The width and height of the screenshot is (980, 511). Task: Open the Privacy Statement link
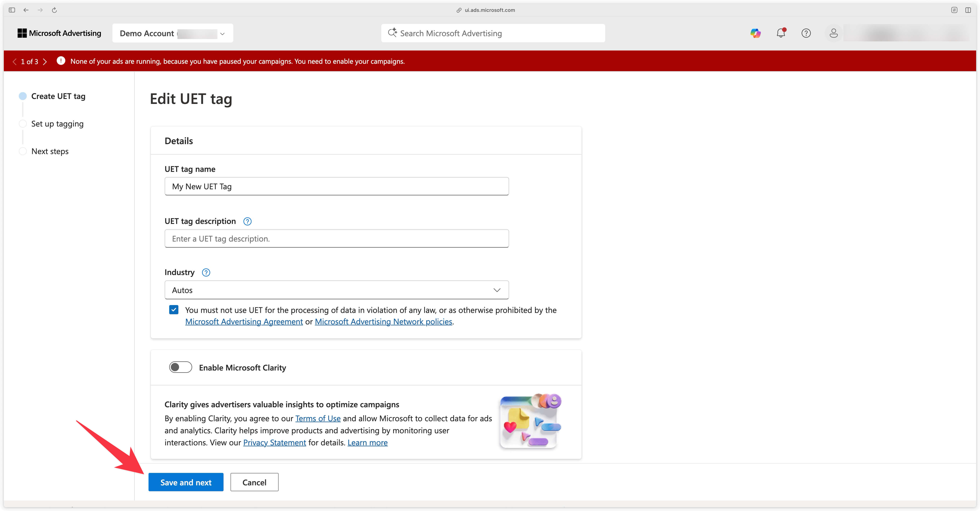[274, 442]
